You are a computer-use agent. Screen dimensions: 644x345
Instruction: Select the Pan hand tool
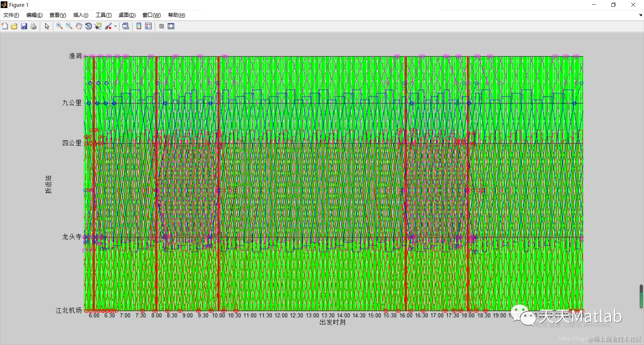[x=79, y=26]
